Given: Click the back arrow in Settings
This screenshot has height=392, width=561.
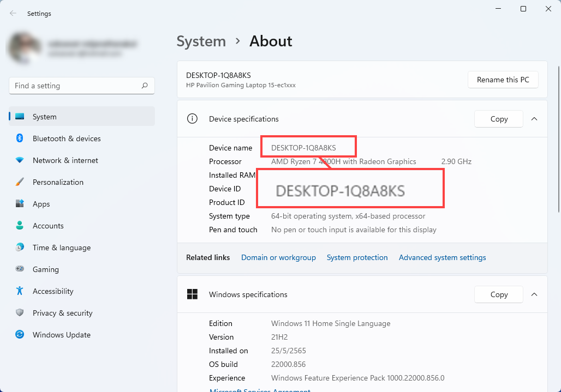Looking at the screenshot, I should [13, 13].
